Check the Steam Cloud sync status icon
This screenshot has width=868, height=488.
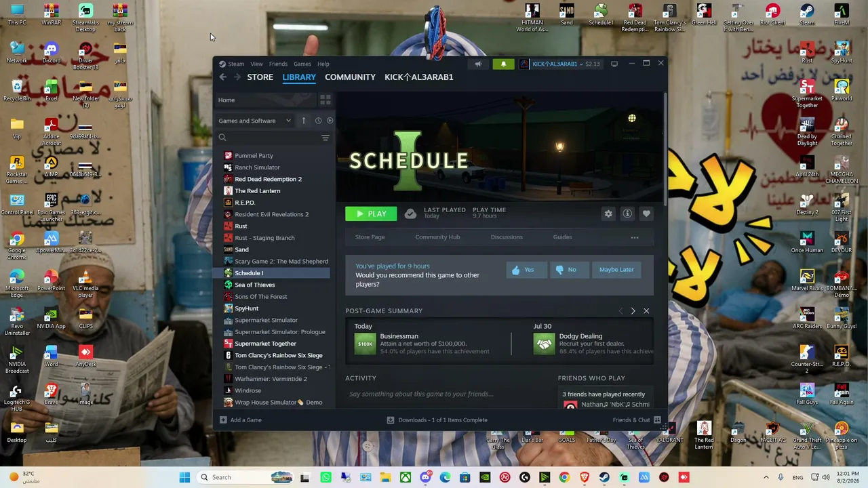tap(410, 214)
